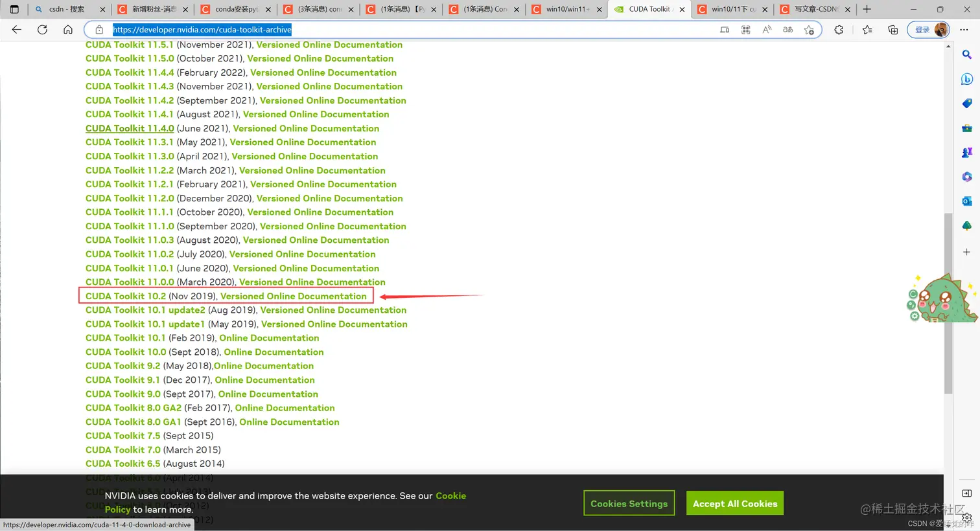The width and height of the screenshot is (980, 531).
Task: Open Tools briefcase in sidebar
Action: click(966, 128)
